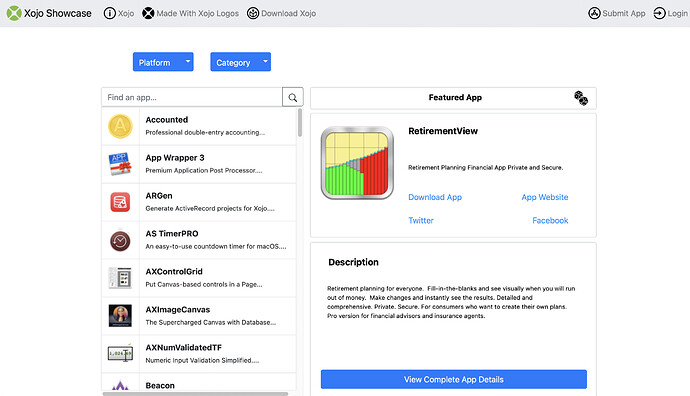Click the Login arrow icon
The width and height of the screenshot is (690, 396).
click(659, 13)
